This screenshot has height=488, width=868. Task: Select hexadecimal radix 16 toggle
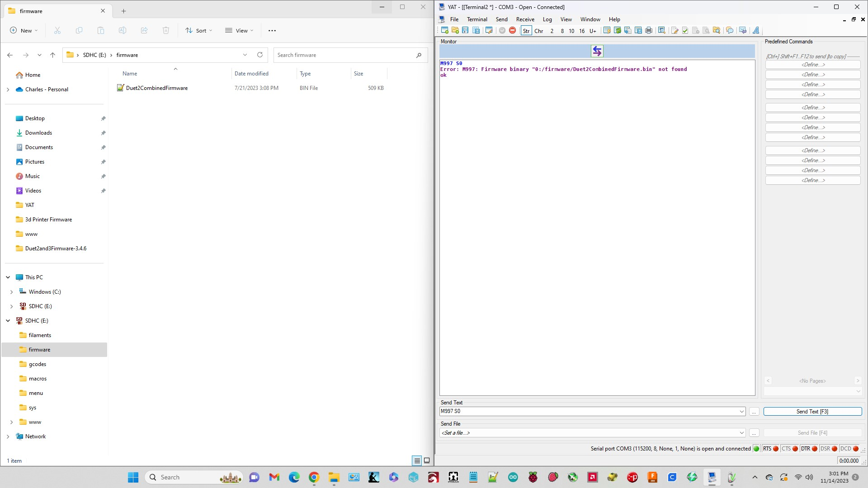click(x=582, y=31)
